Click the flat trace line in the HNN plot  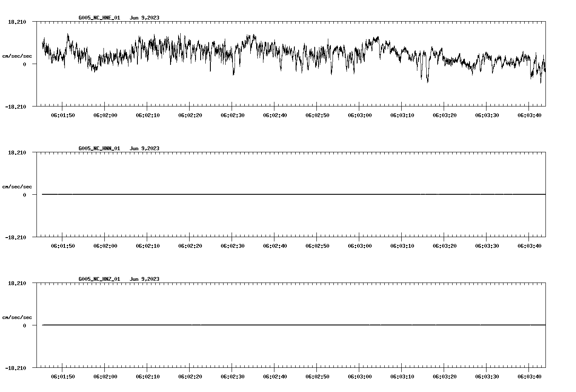point(294,194)
